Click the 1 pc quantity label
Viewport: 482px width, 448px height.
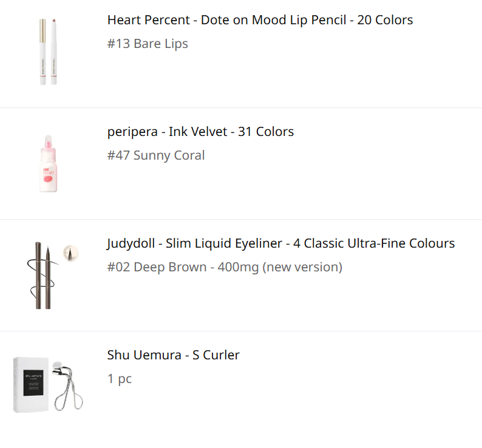coord(120,379)
